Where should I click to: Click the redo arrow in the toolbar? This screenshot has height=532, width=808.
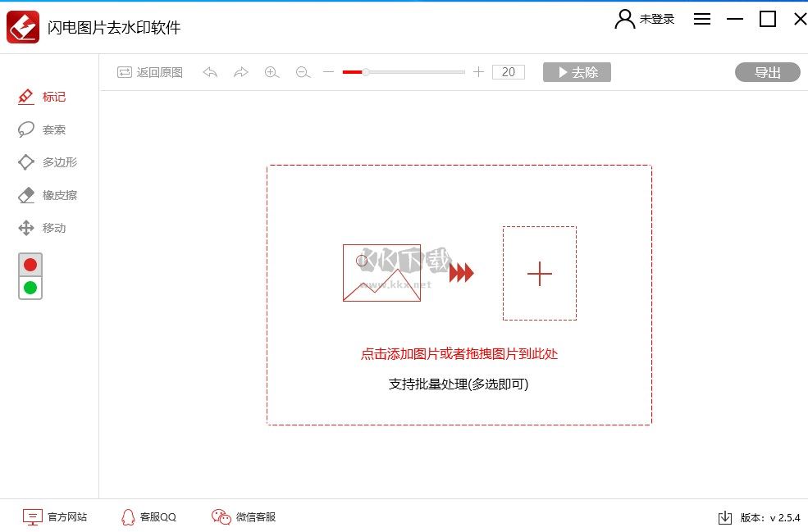click(240, 72)
